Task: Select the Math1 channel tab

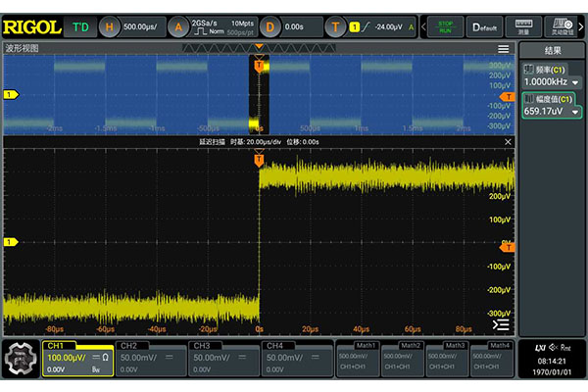Action: coord(361,357)
